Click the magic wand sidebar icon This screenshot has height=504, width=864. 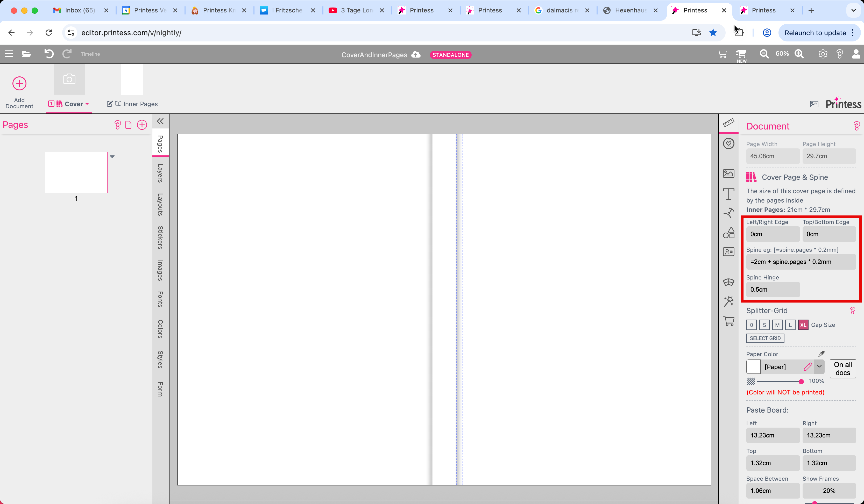pyautogui.click(x=728, y=301)
